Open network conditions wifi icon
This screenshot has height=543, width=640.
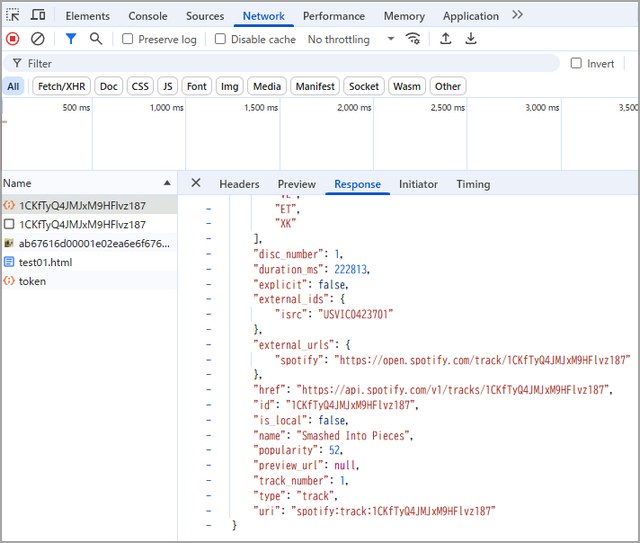(x=413, y=39)
